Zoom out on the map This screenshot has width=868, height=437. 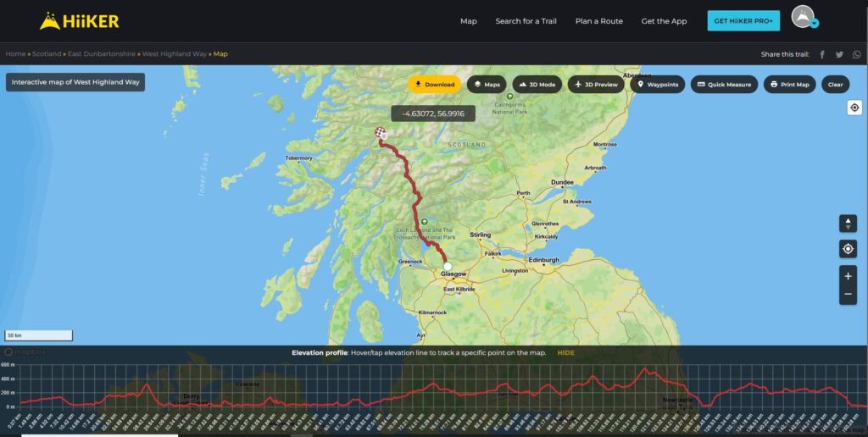848,295
